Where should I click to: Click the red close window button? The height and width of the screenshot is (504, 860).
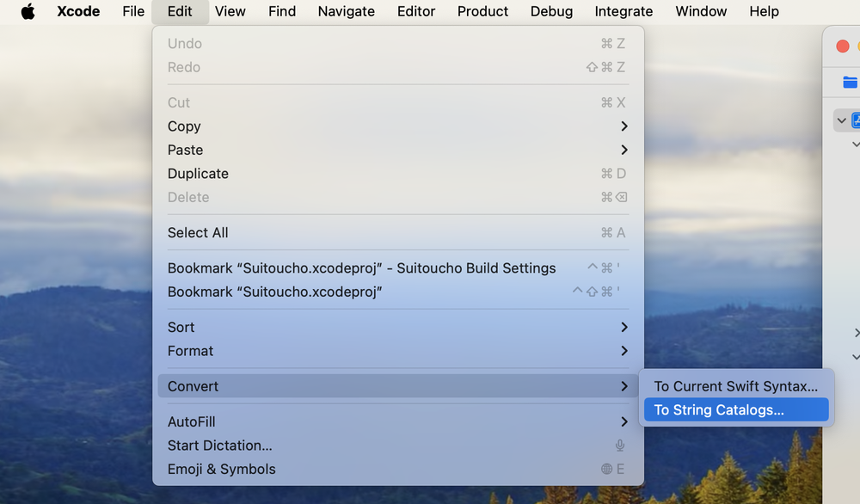pyautogui.click(x=843, y=46)
